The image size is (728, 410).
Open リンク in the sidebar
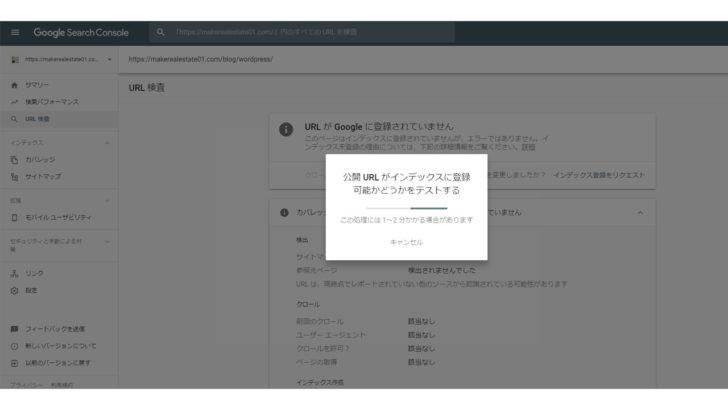[x=34, y=273]
